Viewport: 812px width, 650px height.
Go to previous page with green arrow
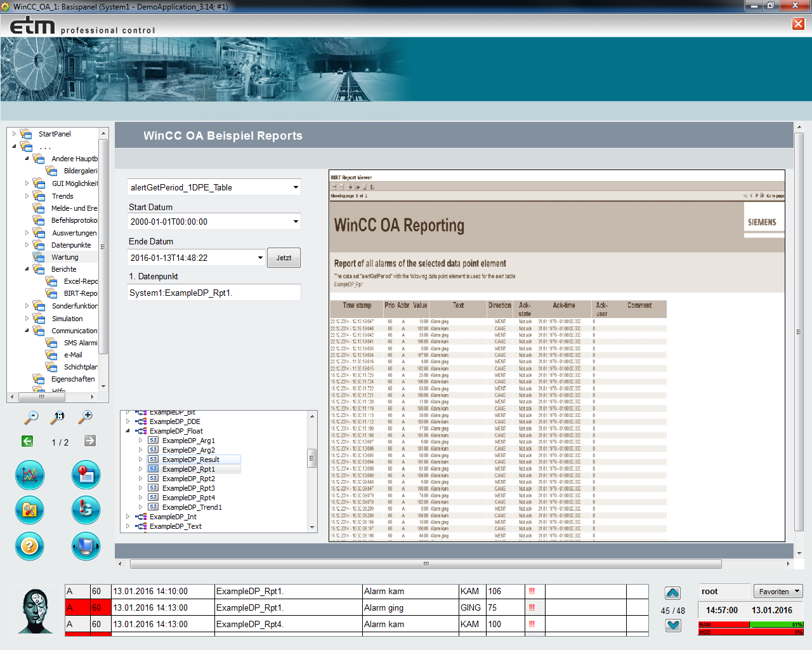tap(27, 441)
